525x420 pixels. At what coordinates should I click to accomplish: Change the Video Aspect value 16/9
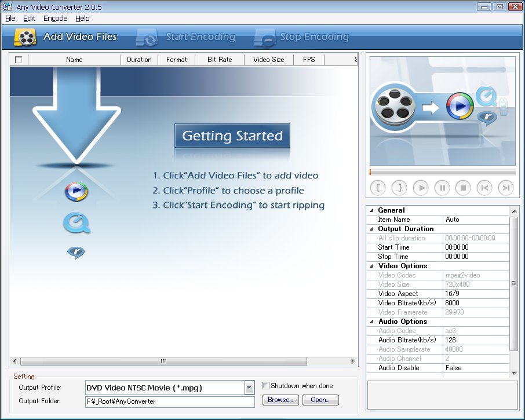click(x=475, y=294)
